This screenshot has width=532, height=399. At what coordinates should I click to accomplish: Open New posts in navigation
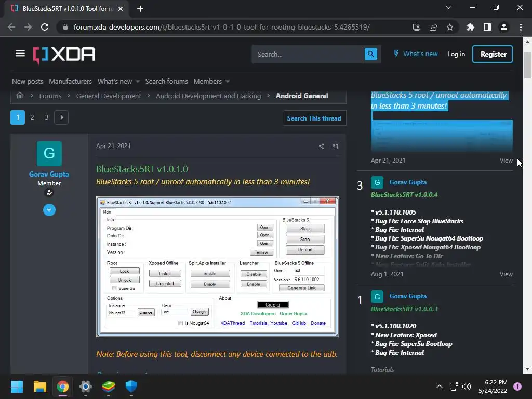coord(28,82)
